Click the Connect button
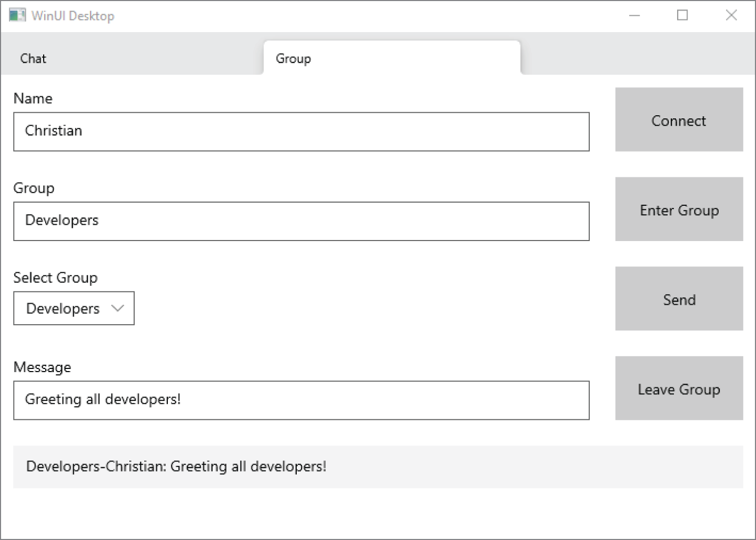The height and width of the screenshot is (540, 756). 679,121
